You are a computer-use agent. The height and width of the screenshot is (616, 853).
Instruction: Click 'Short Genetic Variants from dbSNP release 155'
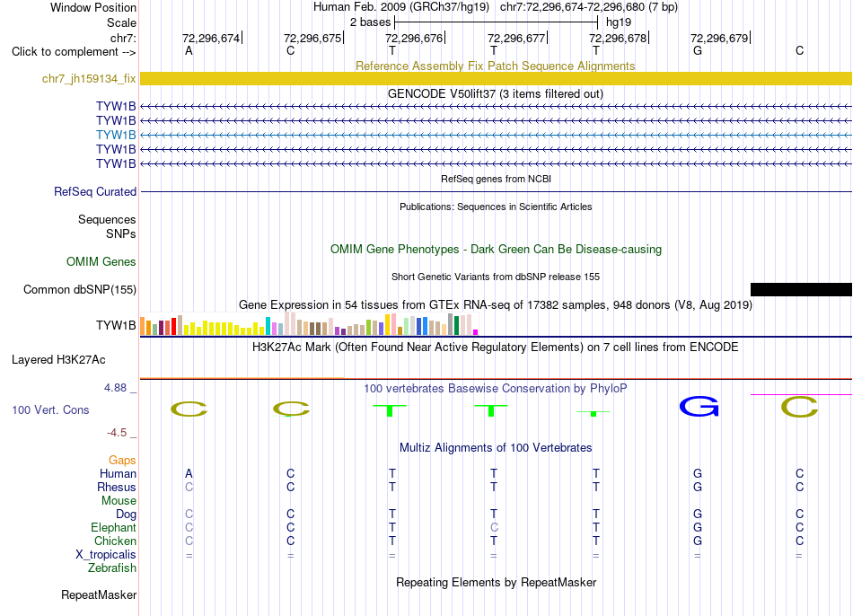(496, 277)
